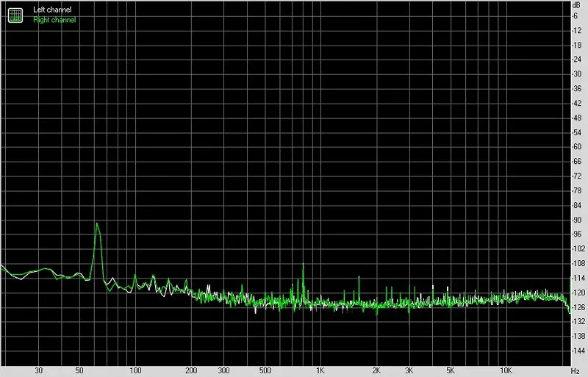Click the '200' frequency axis label
This screenshot has width=588, height=377.
[191, 370]
